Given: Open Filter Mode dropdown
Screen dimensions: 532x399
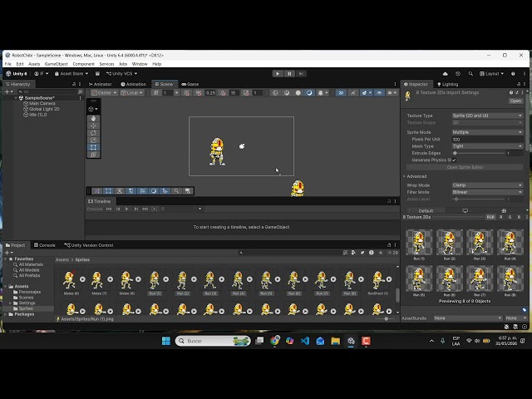Looking at the screenshot, I should click(x=487, y=192).
